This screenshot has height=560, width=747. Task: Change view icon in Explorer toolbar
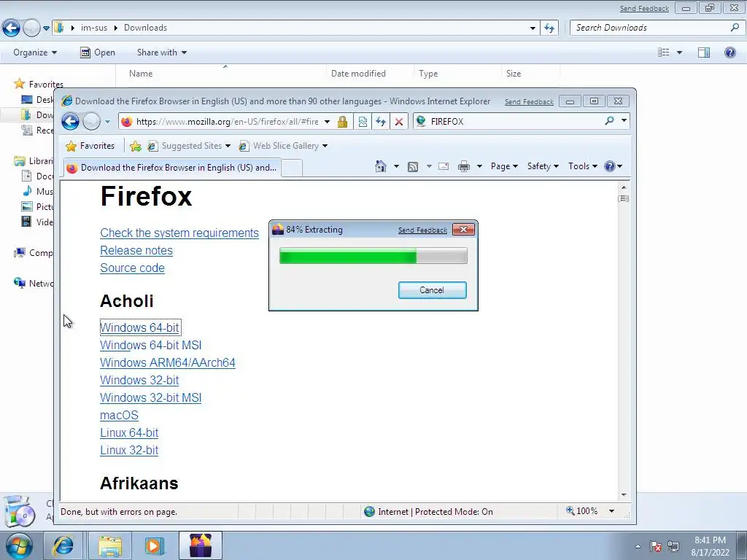click(x=663, y=52)
